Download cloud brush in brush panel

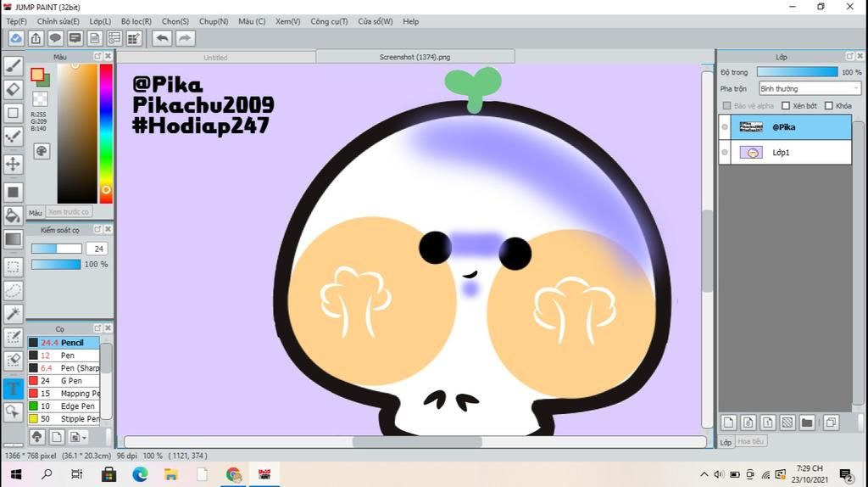pos(37,437)
